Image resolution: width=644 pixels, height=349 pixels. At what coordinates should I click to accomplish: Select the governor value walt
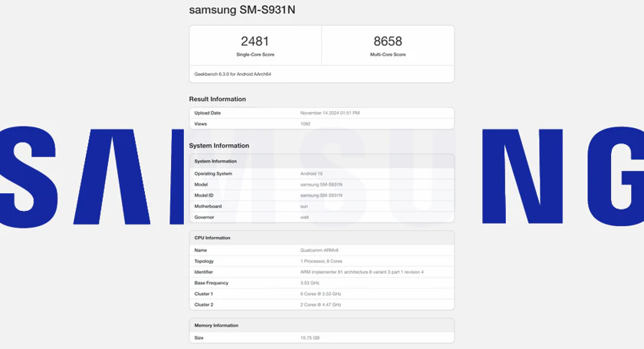(304, 217)
